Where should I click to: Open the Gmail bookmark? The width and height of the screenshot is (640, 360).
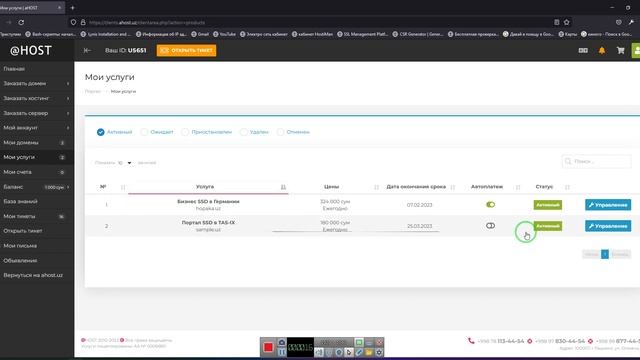point(200,34)
